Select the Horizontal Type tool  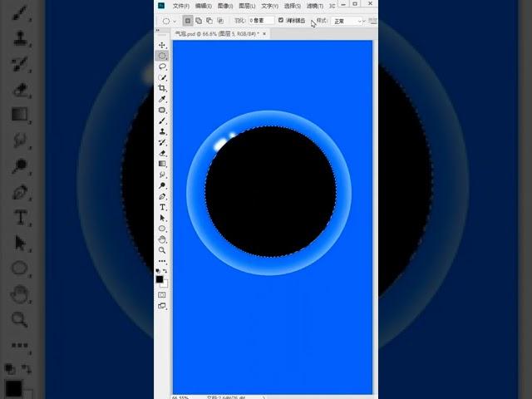162,207
